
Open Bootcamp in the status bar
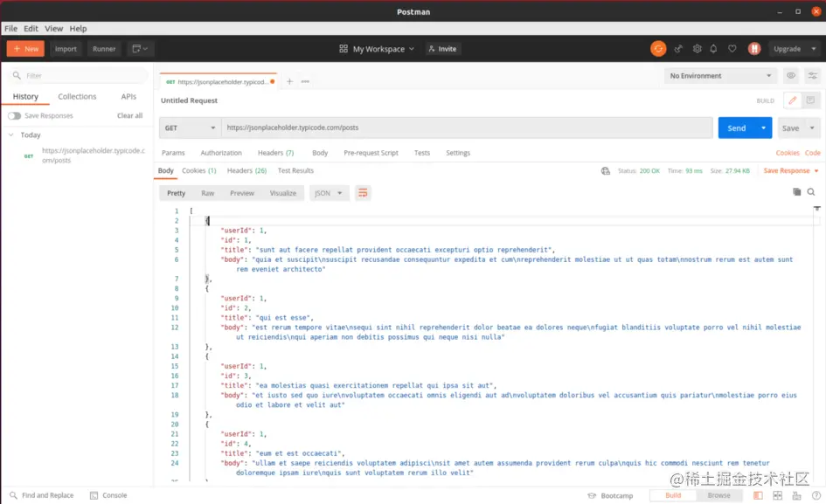pyautogui.click(x=610, y=495)
